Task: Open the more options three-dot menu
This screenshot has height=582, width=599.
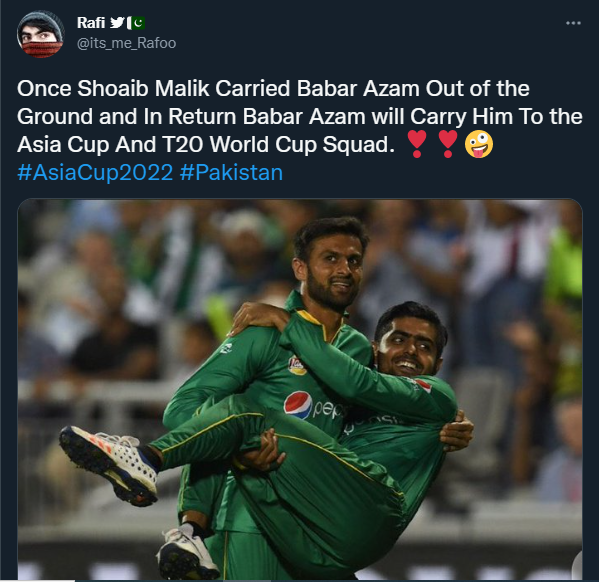Action: click(573, 23)
